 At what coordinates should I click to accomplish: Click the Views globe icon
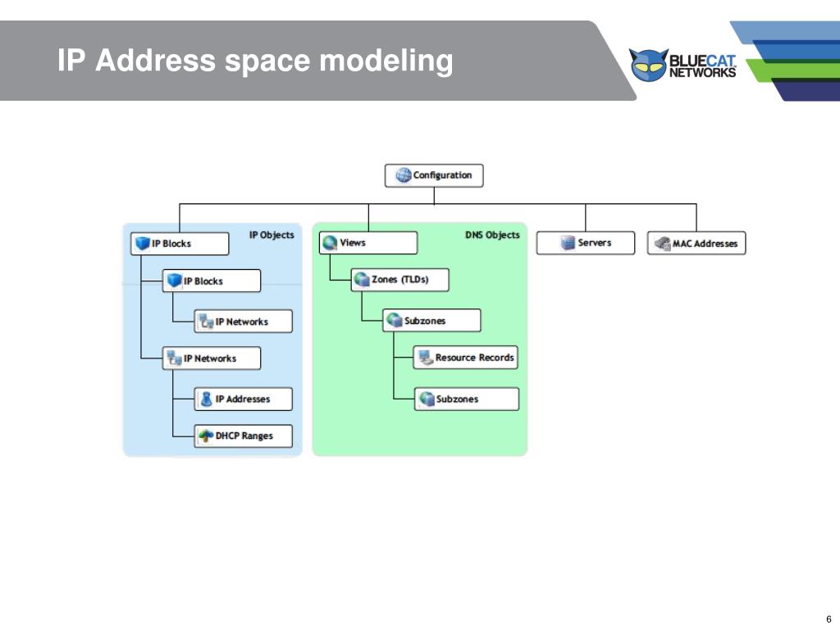click(x=330, y=243)
